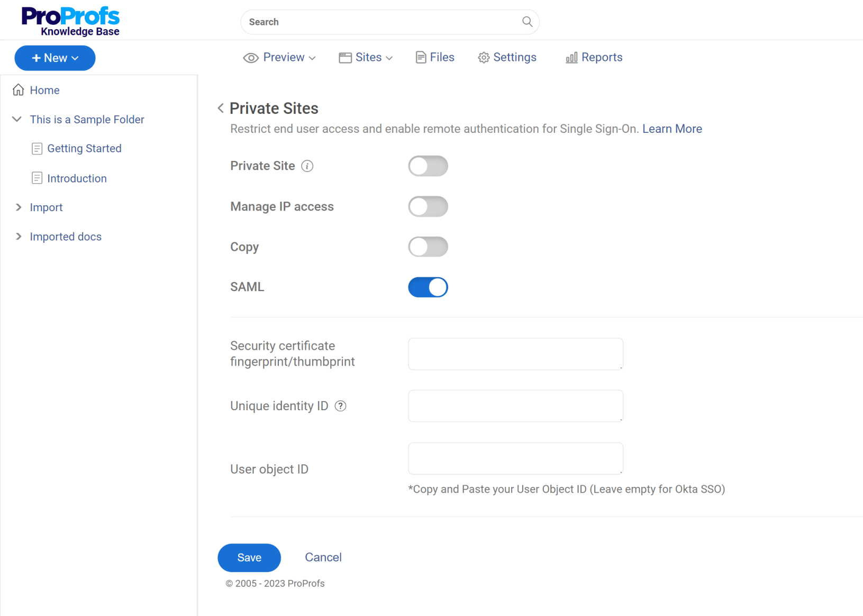Click the Files document icon
Image resolution: width=863 pixels, height=616 pixels.
point(421,58)
